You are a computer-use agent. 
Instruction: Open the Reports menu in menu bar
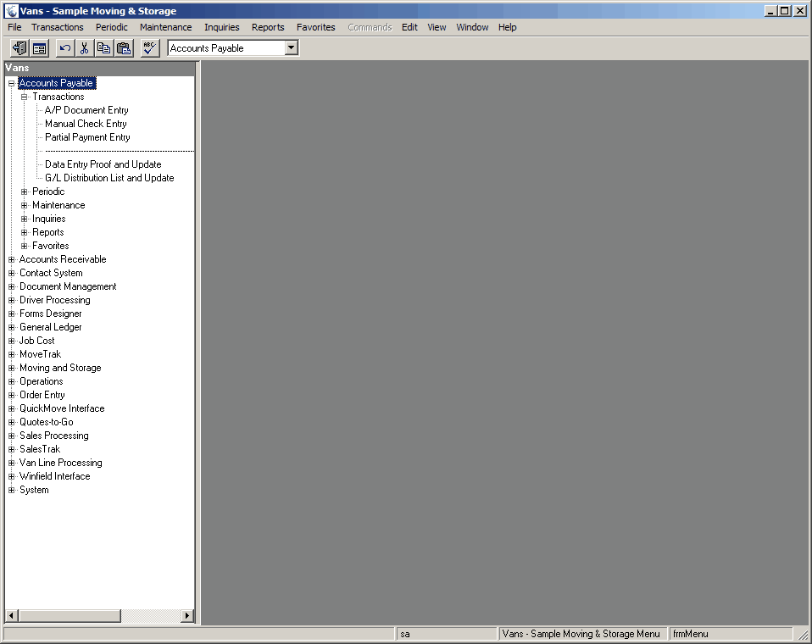point(268,27)
